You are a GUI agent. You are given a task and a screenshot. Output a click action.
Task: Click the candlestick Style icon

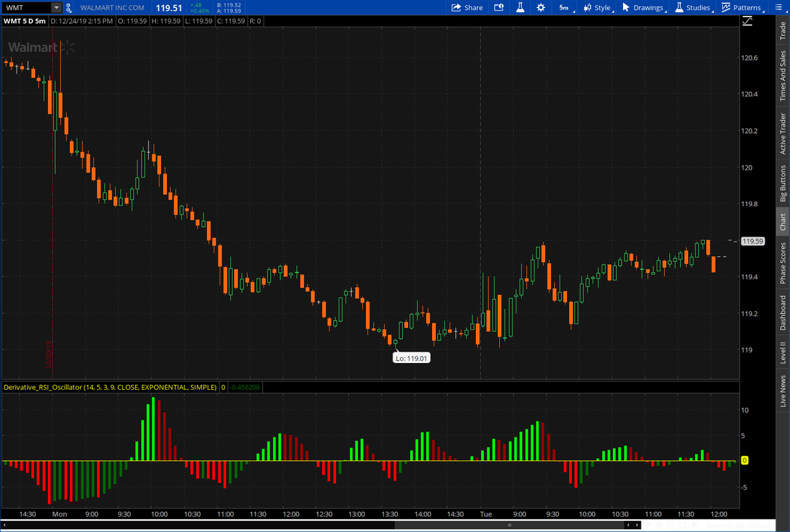pyautogui.click(x=588, y=7)
